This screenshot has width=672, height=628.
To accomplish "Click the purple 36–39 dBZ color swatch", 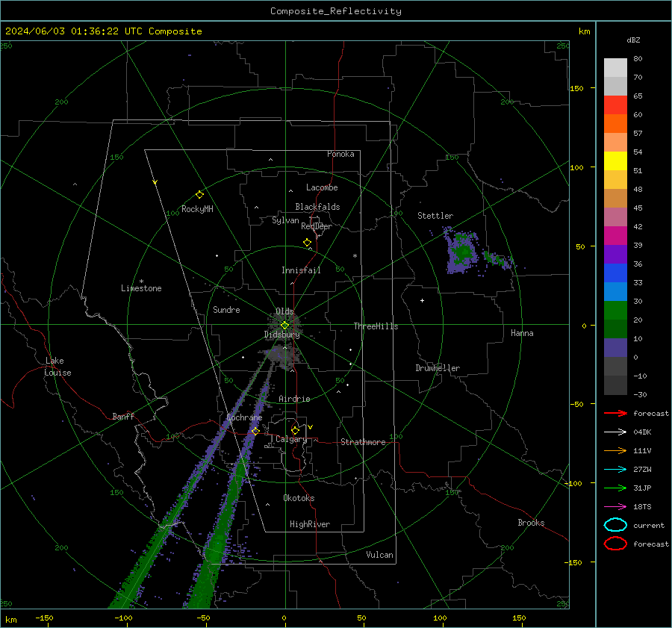I will click(615, 255).
